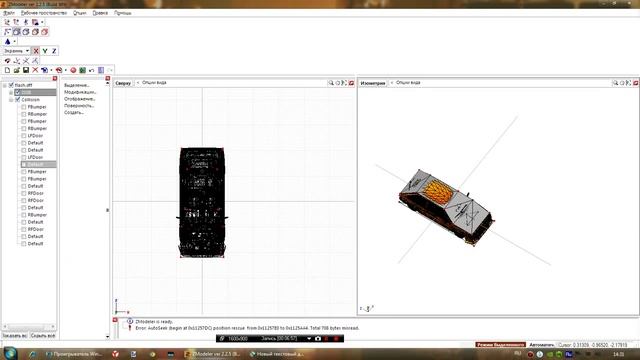Toggle flash.dff root checkbox
The height and width of the screenshot is (360, 640).
pyautogui.click(x=11, y=85)
